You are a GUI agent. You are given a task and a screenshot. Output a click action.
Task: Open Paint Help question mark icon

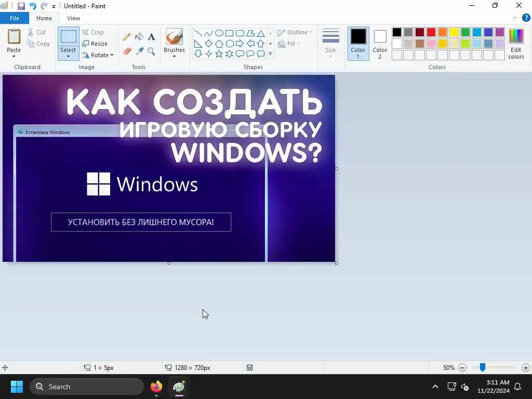point(526,18)
